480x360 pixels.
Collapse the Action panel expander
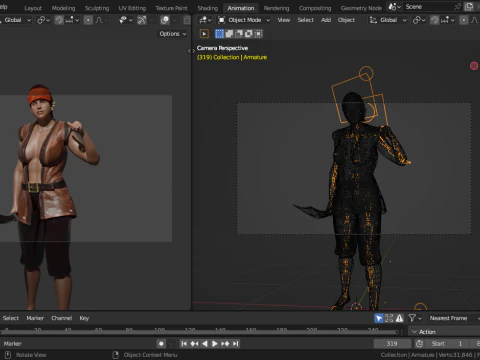415,332
